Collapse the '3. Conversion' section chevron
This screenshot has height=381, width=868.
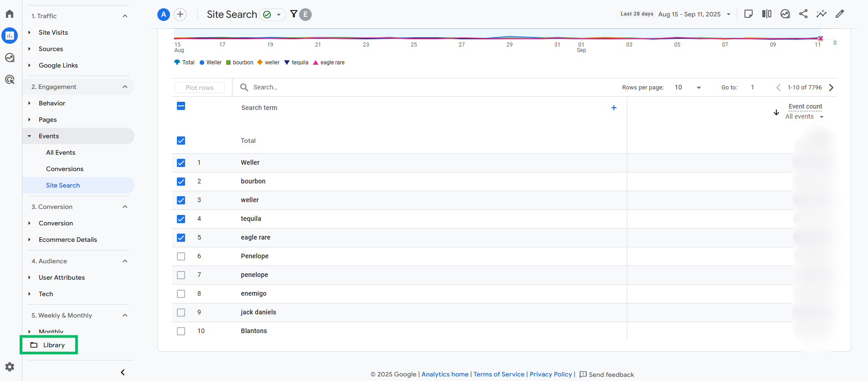(x=125, y=207)
